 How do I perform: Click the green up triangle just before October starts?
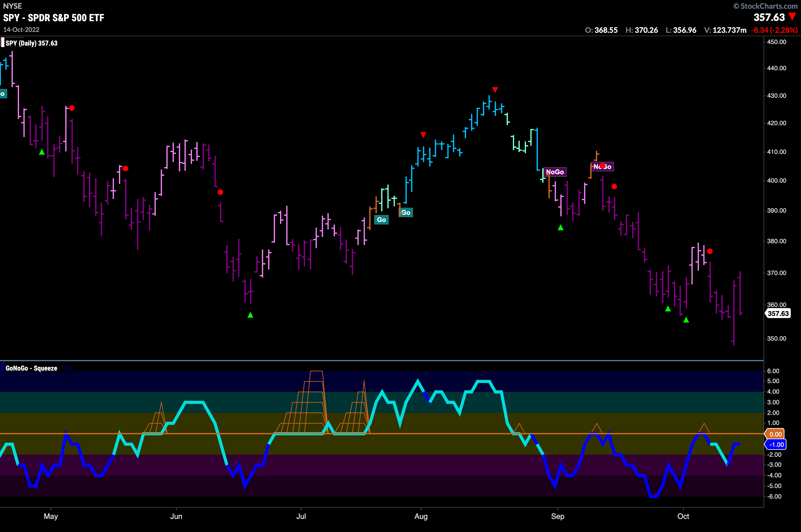pyautogui.click(x=668, y=308)
